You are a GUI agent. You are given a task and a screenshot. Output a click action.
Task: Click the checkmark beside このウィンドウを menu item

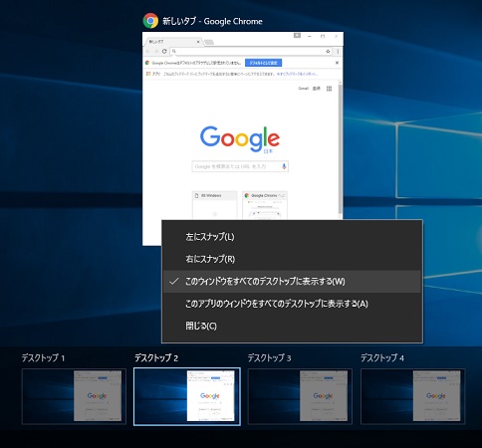174,282
